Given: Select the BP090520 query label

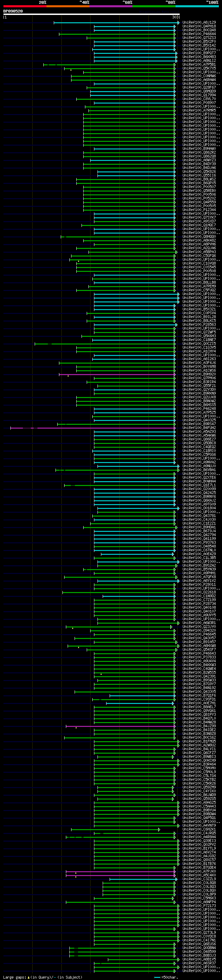Looking at the screenshot, I should click(x=13, y=11).
